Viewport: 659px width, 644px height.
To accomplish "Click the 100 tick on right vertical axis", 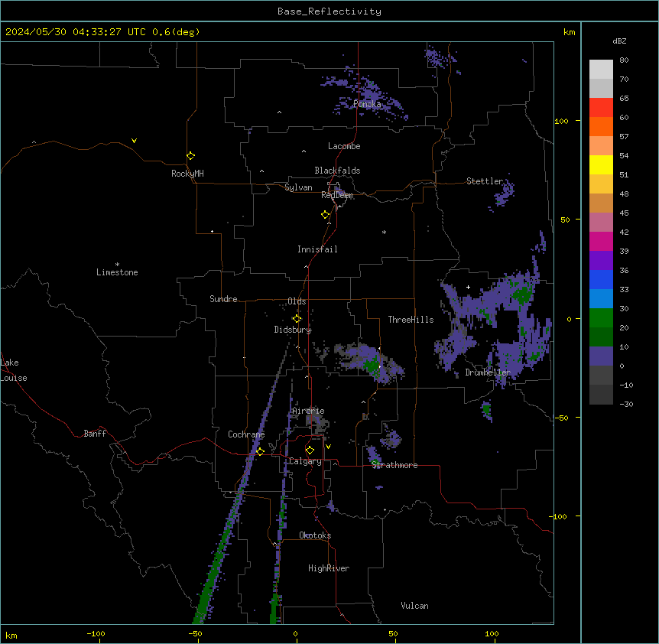I will coord(561,121).
